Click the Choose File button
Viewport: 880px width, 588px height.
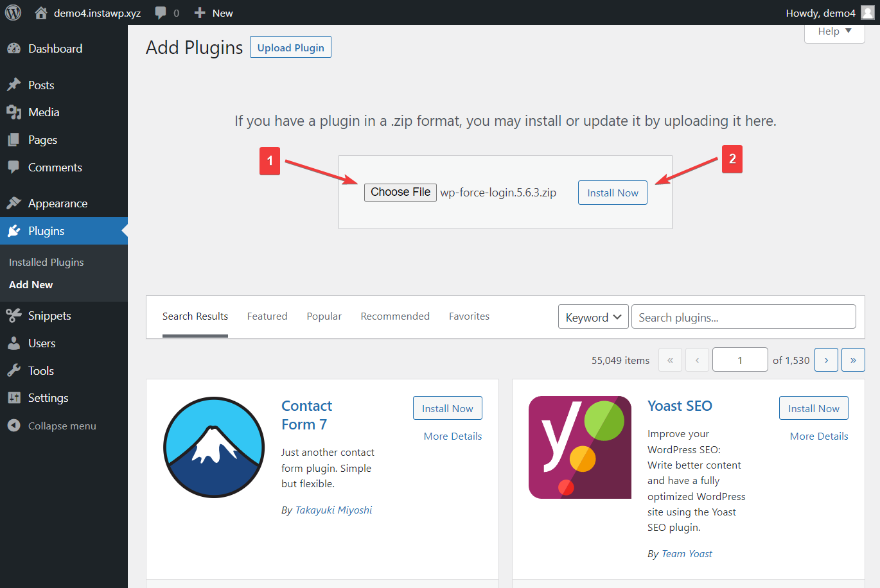coord(400,192)
